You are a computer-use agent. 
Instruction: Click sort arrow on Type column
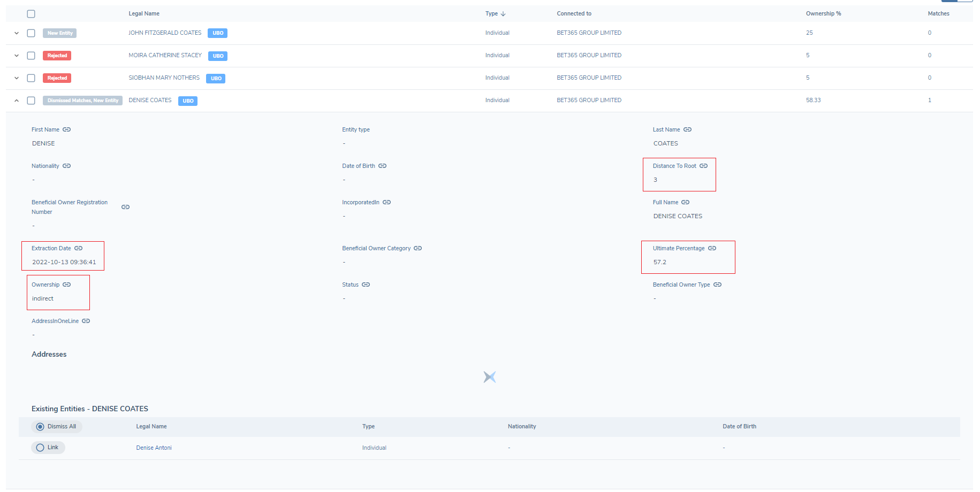tap(503, 14)
